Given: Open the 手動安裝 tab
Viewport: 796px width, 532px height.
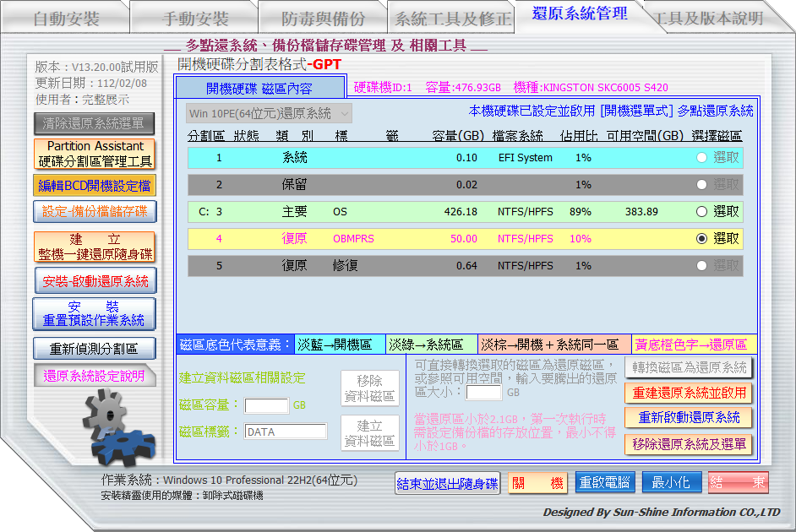Looking at the screenshot, I should coord(194,19).
